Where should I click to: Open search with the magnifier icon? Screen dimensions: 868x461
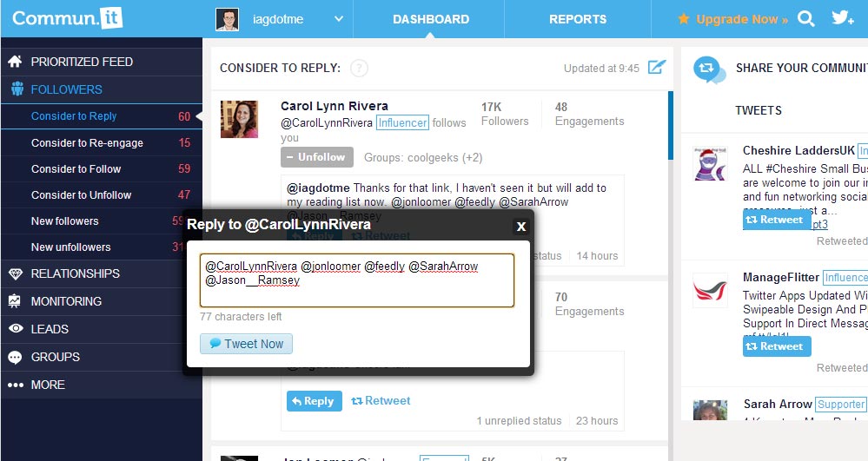[x=806, y=19]
